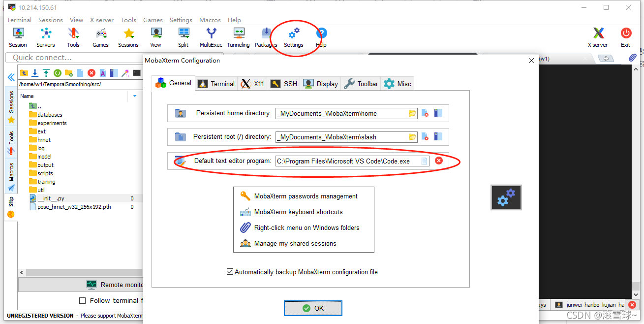The width and height of the screenshot is (644, 324).
Task: Click the Remote monitoring button
Action: pyautogui.click(x=81, y=284)
